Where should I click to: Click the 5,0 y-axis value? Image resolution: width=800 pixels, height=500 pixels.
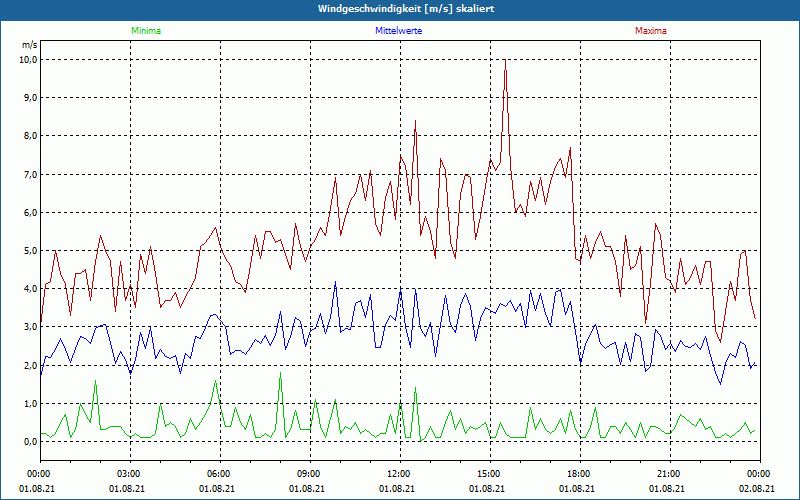[31, 251]
